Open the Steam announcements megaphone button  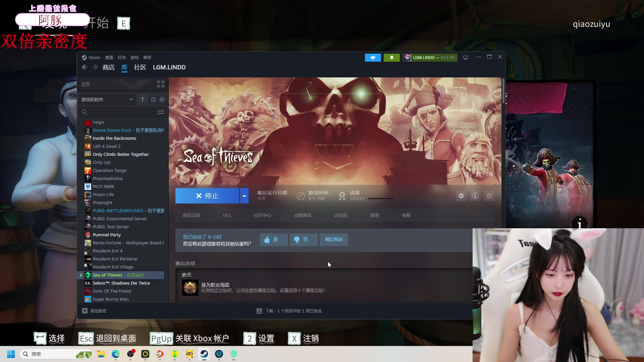click(373, 58)
